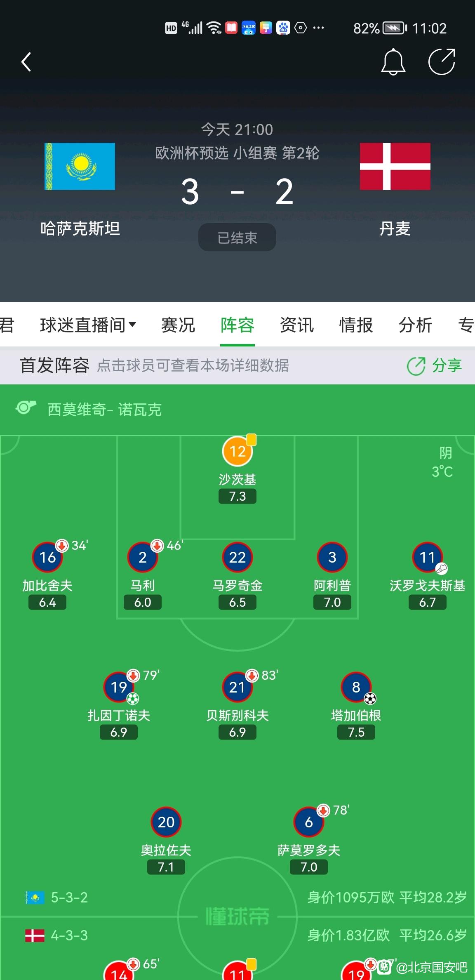Image resolution: width=475 pixels, height=980 pixels.
Task: Switch to the 情报 tab
Action: pyautogui.click(x=356, y=325)
